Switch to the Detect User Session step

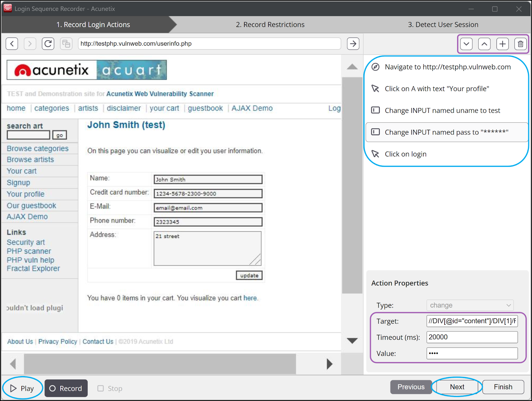click(x=443, y=25)
